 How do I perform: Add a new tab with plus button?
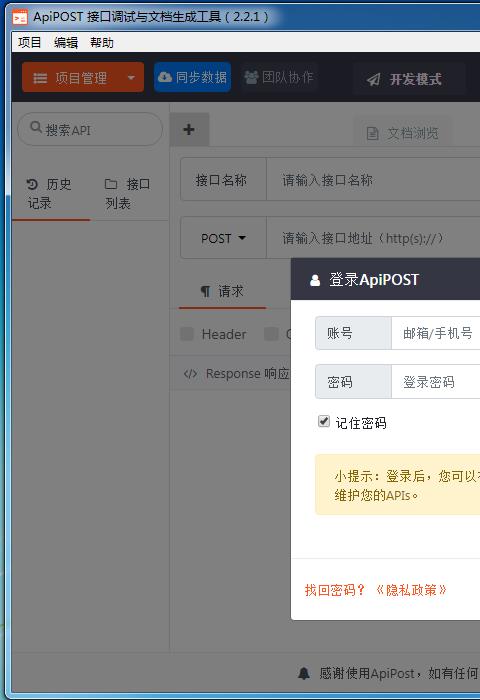tap(189, 129)
